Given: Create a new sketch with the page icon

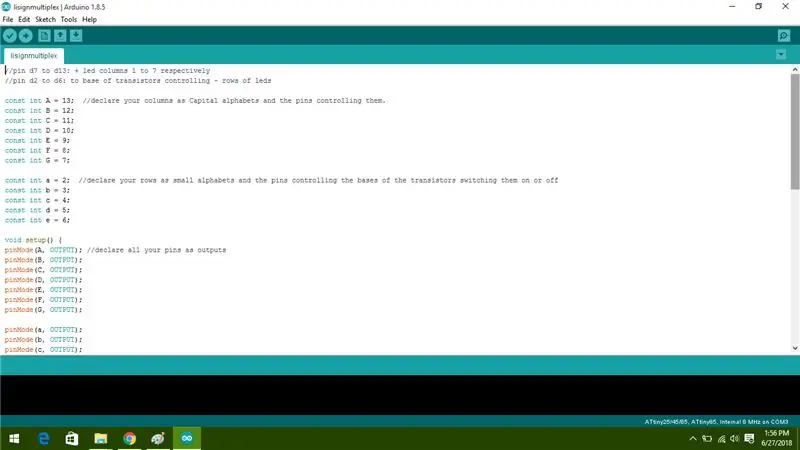Looking at the screenshot, I should click(x=44, y=36).
